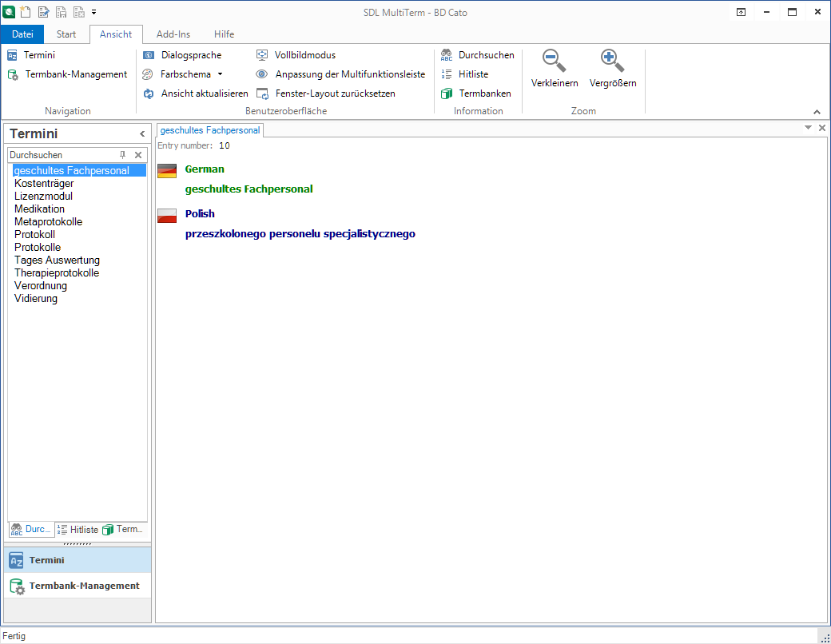This screenshot has height=644, width=831.
Task: Click the Ansicht aktualisieren refresh icon
Action: [149, 93]
